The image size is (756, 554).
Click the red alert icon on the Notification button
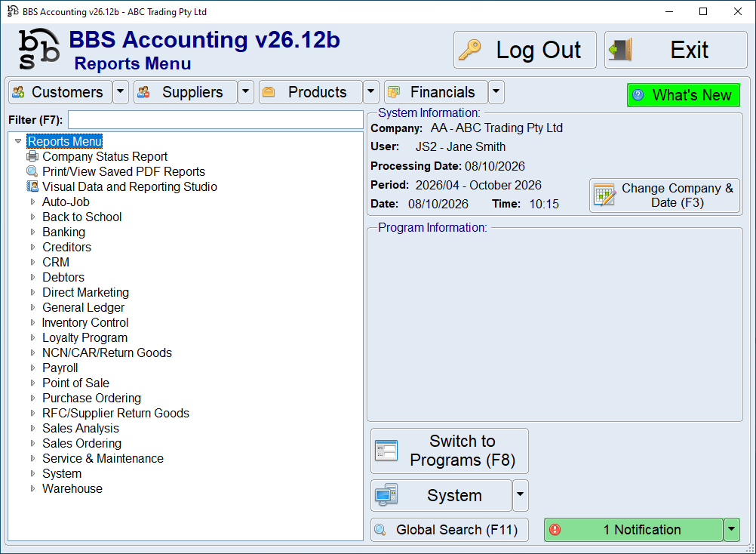point(555,529)
